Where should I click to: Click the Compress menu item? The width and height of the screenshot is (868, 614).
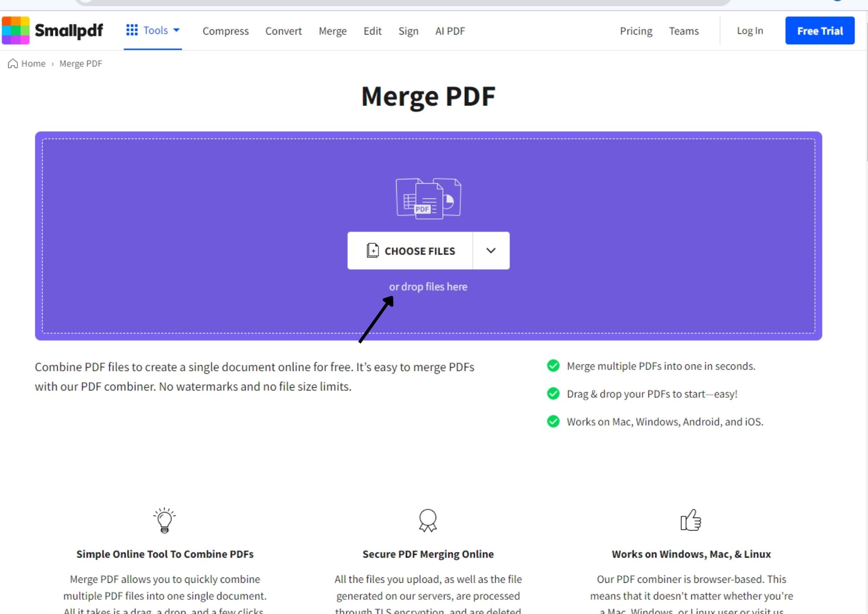[x=226, y=30]
